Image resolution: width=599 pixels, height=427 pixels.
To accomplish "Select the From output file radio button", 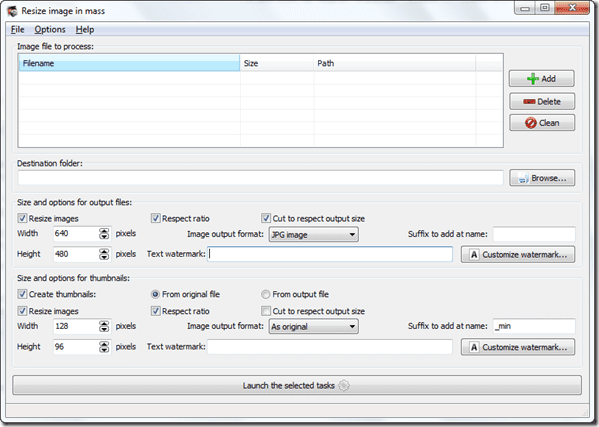I will (x=266, y=294).
